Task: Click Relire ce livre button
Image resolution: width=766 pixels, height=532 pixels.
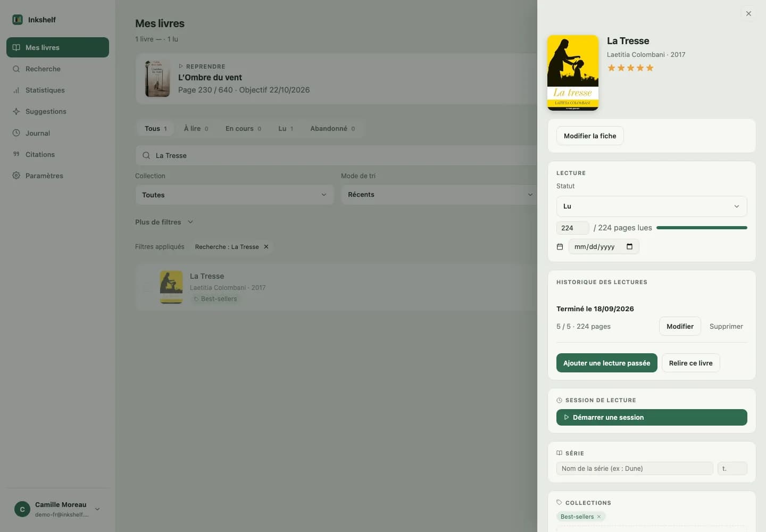Action: (x=691, y=363)
